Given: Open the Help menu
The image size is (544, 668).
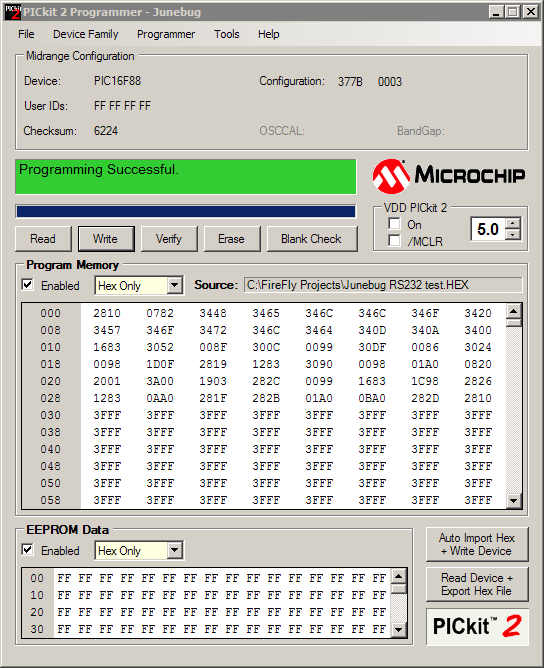Looking at the screenshot, I should [x=268, y=34].
